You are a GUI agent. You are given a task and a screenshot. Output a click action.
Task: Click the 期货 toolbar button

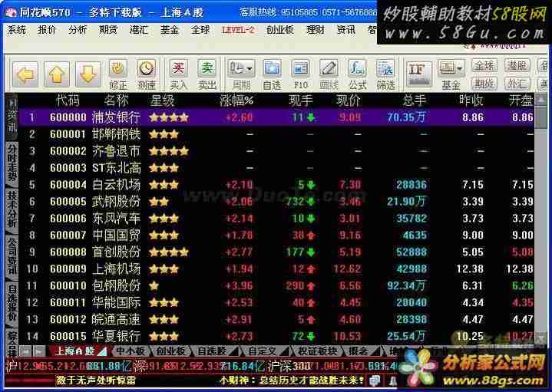click(x=484, y=84)
